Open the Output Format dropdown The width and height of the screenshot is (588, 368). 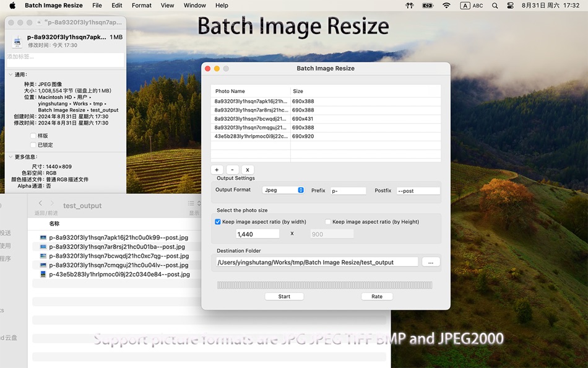pos(283,190)
